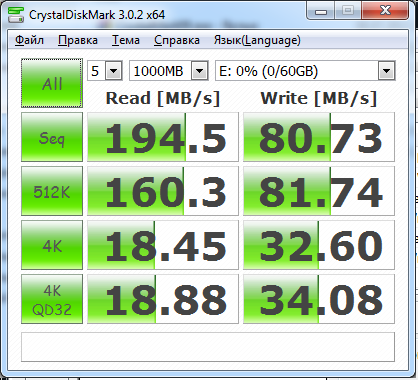This screenshot has height=380, width=418.
Task: Expand the 1000MB test size dropdown
Action: [169, 71]
